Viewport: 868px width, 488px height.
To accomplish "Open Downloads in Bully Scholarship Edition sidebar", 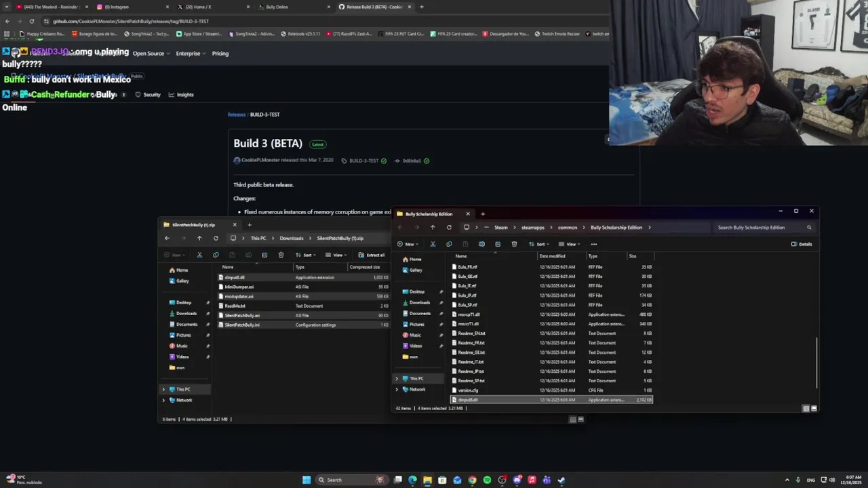I will coord(420,302).
